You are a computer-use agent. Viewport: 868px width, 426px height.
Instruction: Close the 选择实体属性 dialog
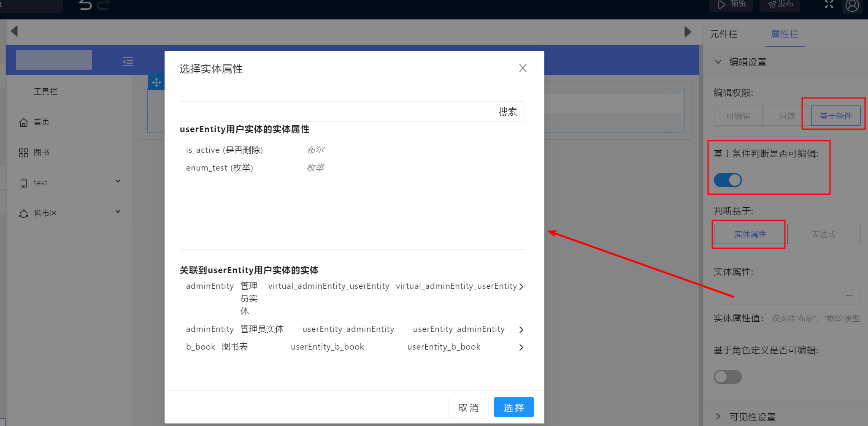(x=523, y=68)
